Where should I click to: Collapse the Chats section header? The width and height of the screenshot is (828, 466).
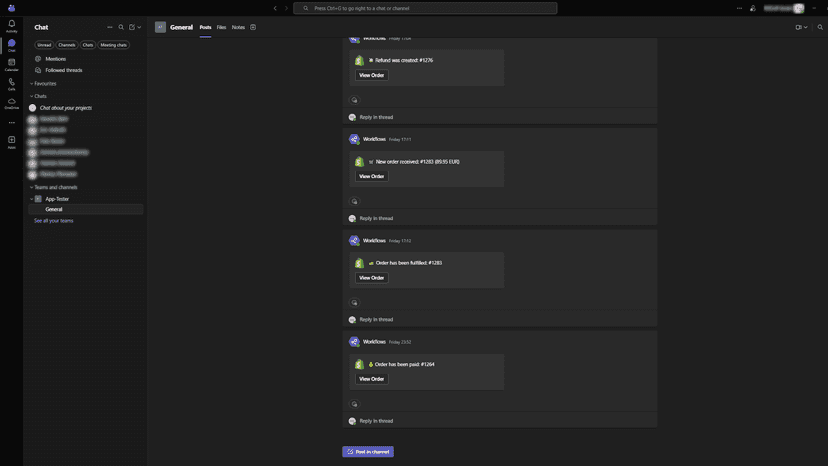click(x=32, y=96)
